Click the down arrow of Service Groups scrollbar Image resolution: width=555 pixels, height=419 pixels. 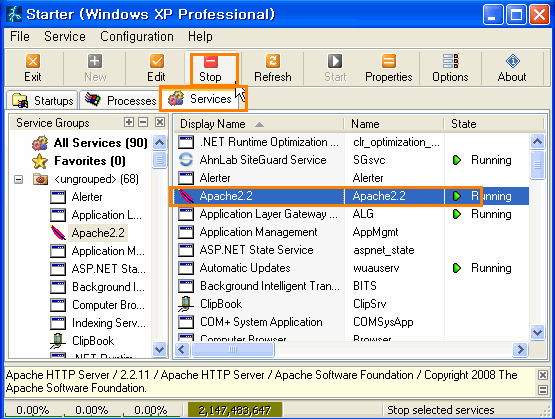click(159, 350)
